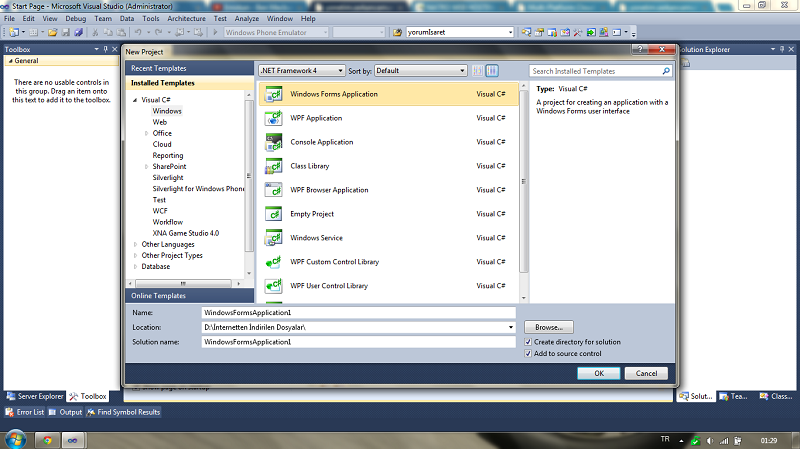Screen dimensions: 800x449
Task: Expand the Database tree node
Action: 135,267
